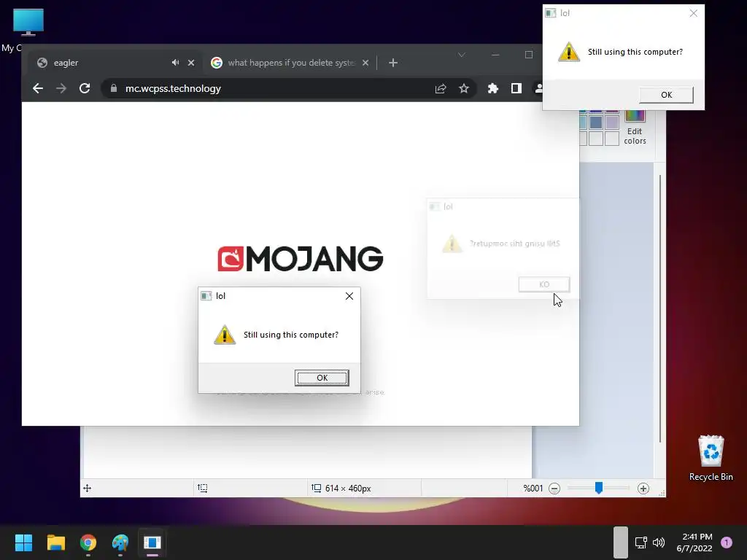Open Chrome tab search chevron
The image size is (747, 560).
pyautogui.click(x=462, y=55)
